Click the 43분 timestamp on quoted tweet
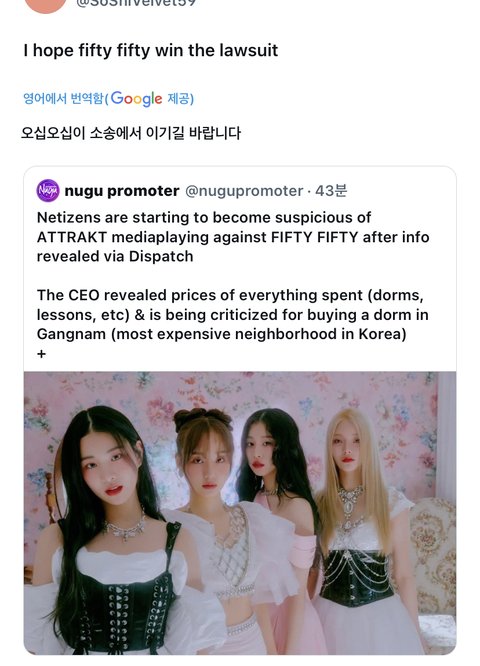This screenshot has height=666, width=480. pyautogui.click(x=331, y=191)
